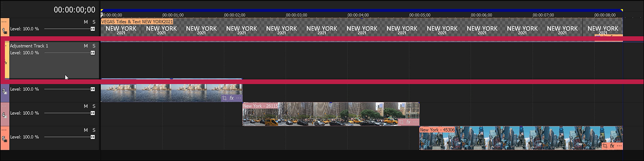Open Event FX on the New York - 26115 clip
This screenshot has width=644, height=161.
[x=408, y=122]
